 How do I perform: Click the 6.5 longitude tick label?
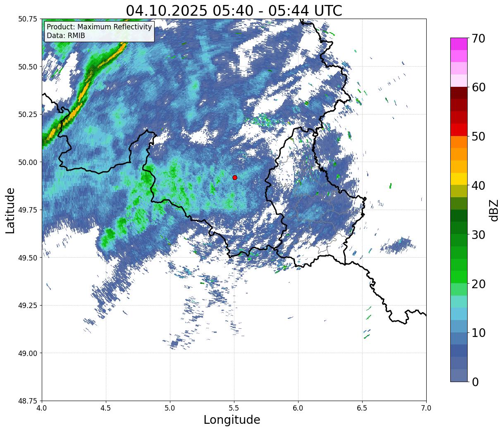(362, 408)
